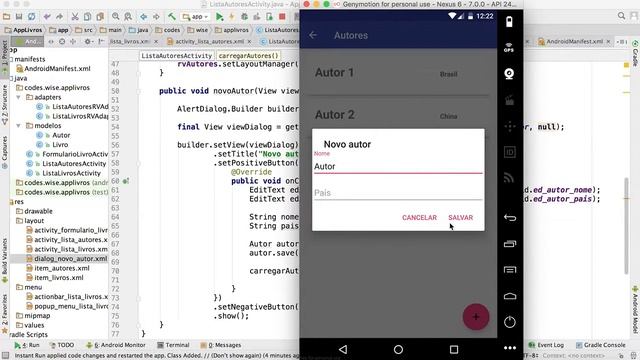Open the Android Monitor tool window
The image size is (640, 360).
116,345
